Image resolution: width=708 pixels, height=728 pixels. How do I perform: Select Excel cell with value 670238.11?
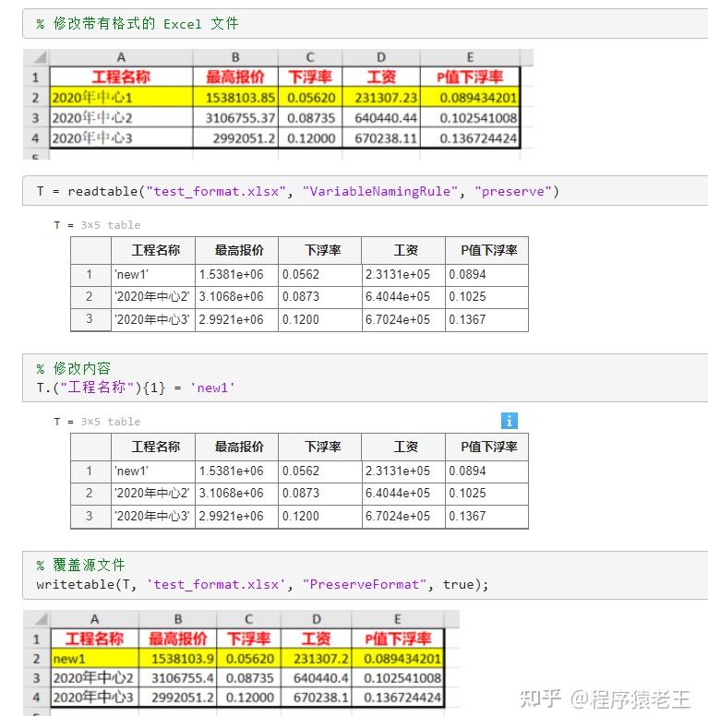(x=381, y=137)
